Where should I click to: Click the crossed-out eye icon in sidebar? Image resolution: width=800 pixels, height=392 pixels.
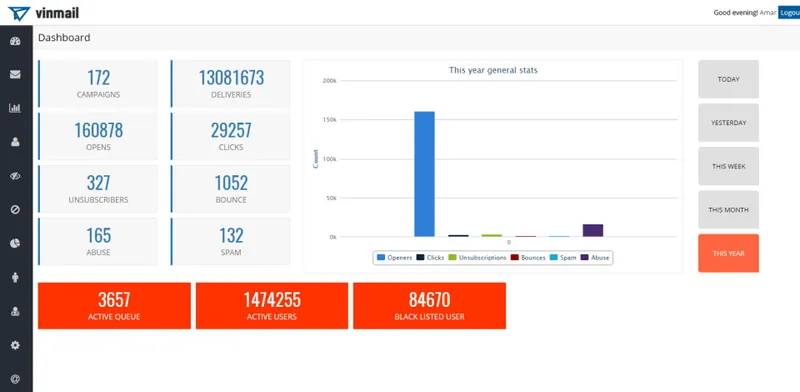click(15, 176)
